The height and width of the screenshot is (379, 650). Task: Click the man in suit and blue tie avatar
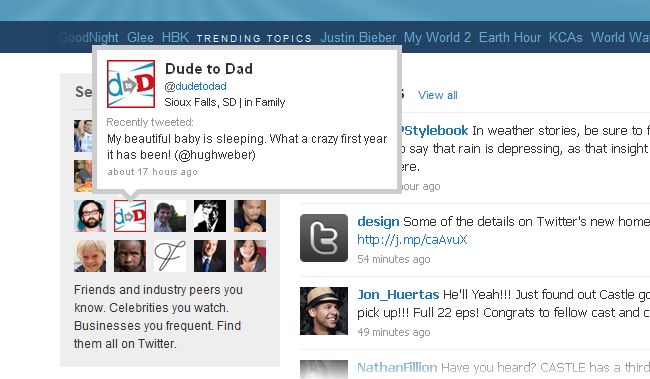[210, 256]
